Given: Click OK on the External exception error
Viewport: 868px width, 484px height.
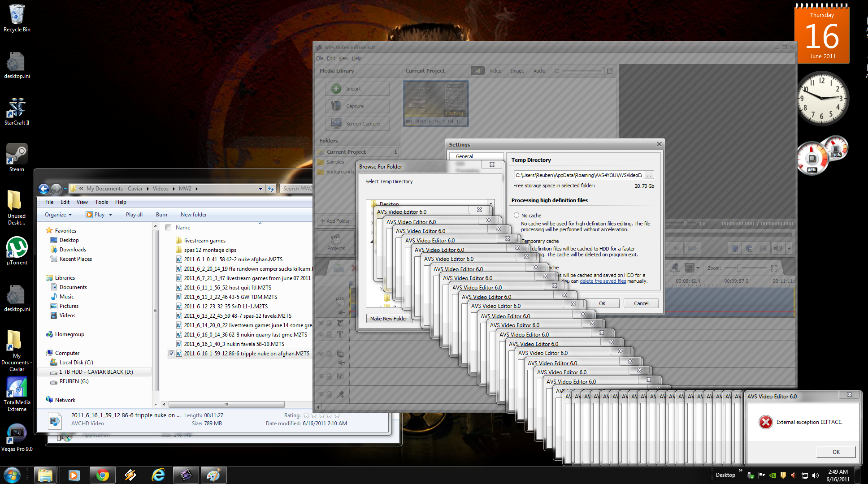Looking at the screenshot, I should pyautogui.click(x=836, y=452).
